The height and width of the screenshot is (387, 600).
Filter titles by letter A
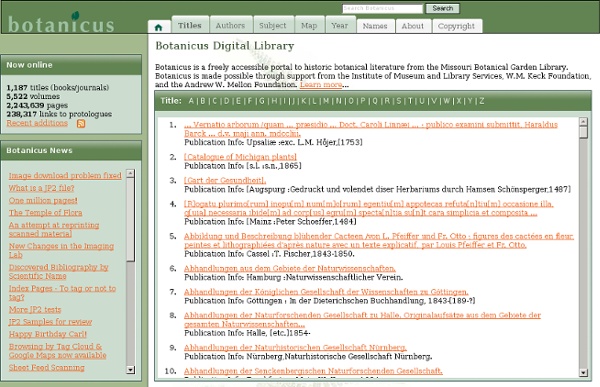tap(191, 101)
